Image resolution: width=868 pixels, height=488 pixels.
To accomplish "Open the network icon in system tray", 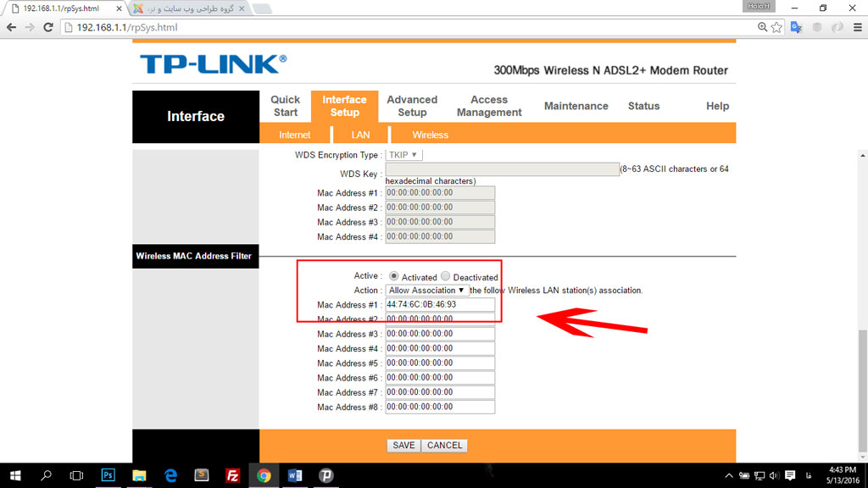I will tap(759, 476).
